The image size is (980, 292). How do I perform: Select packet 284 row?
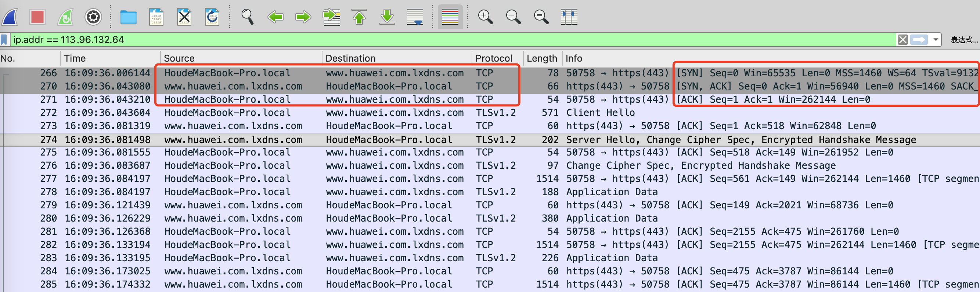point(490,271)
